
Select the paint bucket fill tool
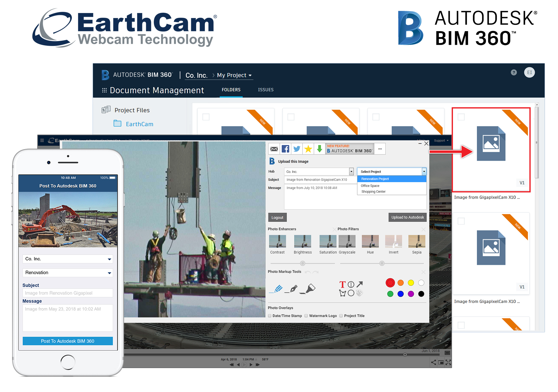[x=359, y=293]
